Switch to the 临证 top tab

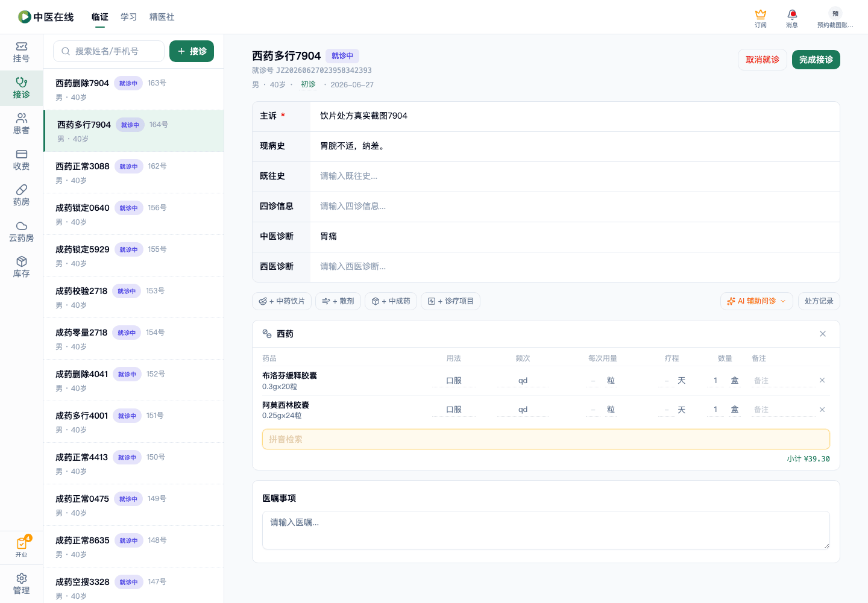coord(100,17)
